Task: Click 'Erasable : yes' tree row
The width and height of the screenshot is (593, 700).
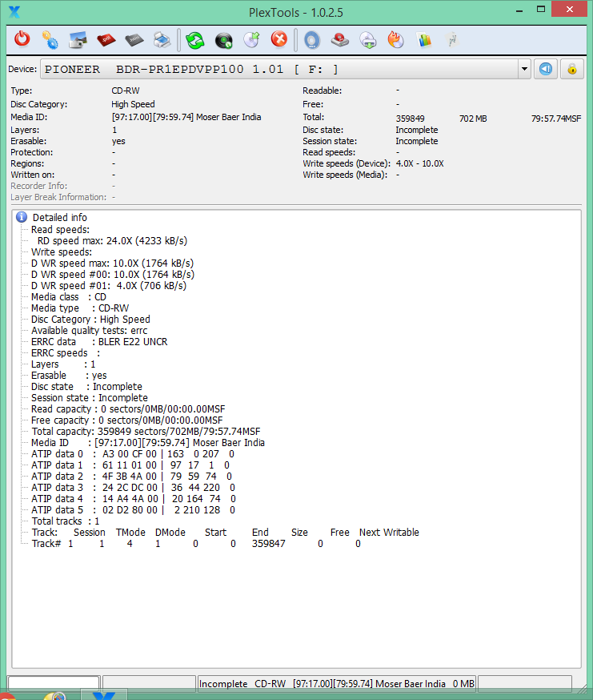Action: [x=69, y=376]
